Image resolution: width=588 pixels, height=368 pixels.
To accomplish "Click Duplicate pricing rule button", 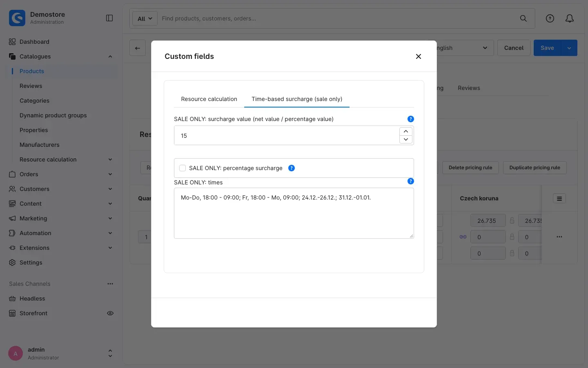I will [535, 168].
